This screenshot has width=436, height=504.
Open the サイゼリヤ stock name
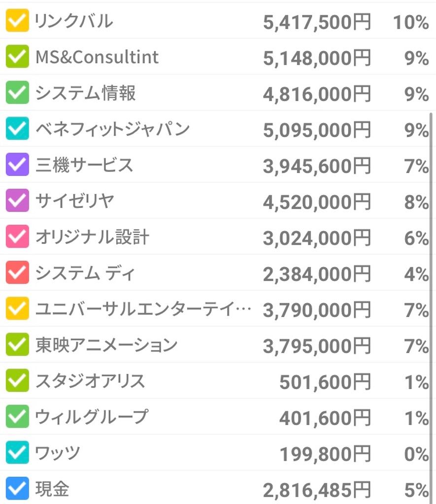[x=75, y=201]
